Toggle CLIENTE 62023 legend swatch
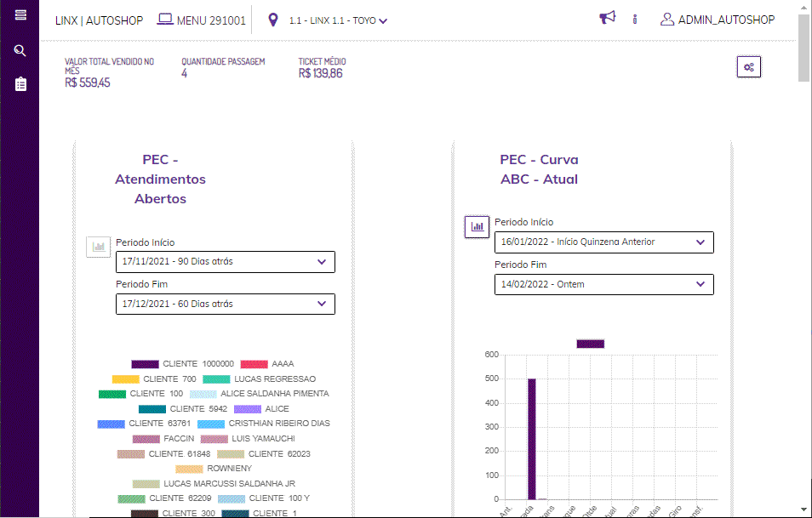Image resolution: width=812 pixels, height=518 pixels. 231,454
